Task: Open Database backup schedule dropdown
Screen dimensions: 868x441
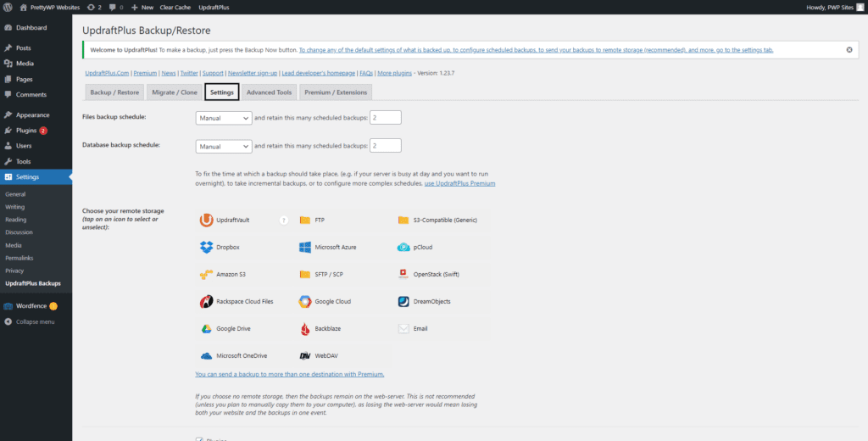Action: pos(224,146)
